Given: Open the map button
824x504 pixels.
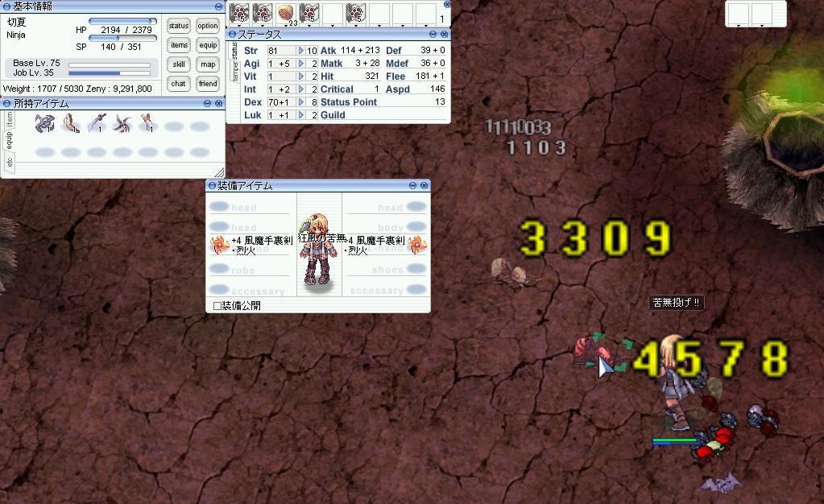Looking at the screenshot, I should point(208,64).
